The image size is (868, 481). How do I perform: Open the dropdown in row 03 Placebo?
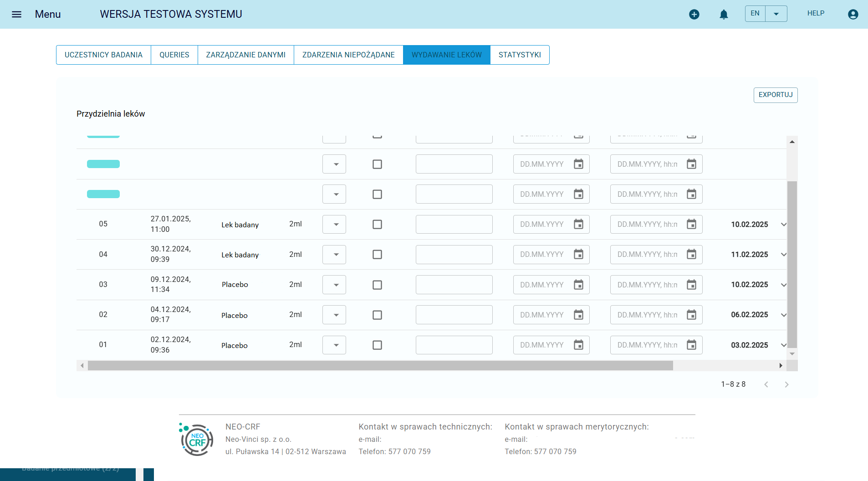(x=334, y=285)
